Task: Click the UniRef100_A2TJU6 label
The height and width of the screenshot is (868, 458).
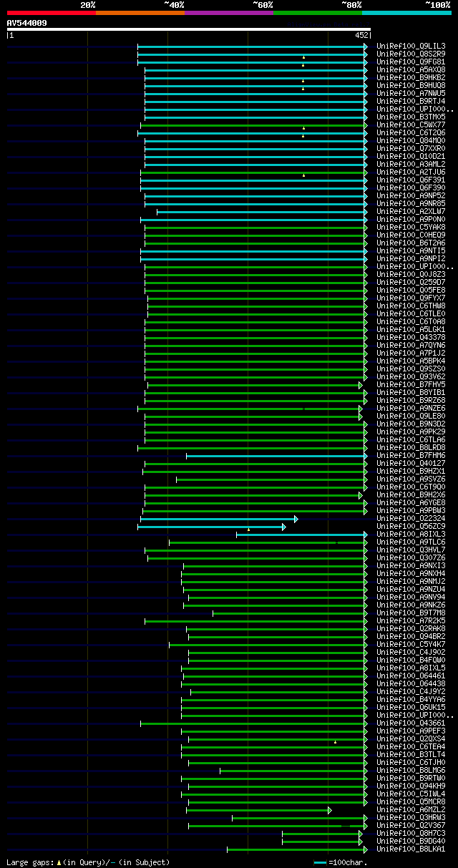Action: 411,172
